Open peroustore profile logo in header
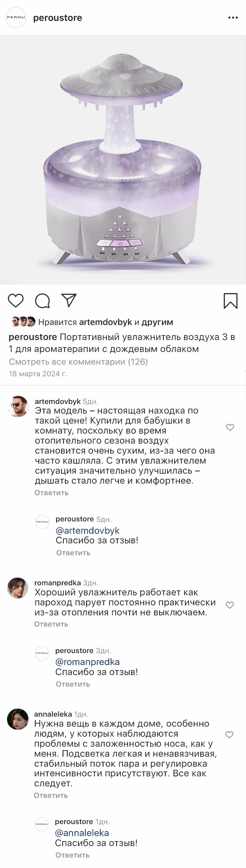Screen dimensions: 246x868 (16, 18)
